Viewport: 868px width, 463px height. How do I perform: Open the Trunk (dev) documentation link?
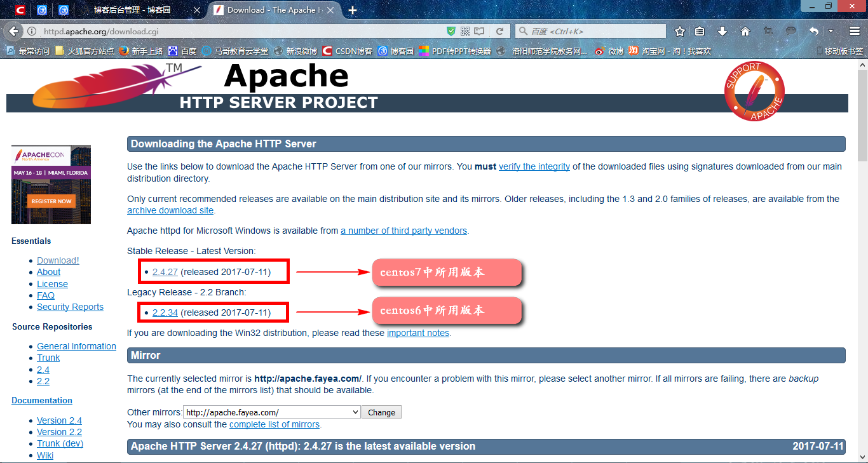click(x=60, y=443)
